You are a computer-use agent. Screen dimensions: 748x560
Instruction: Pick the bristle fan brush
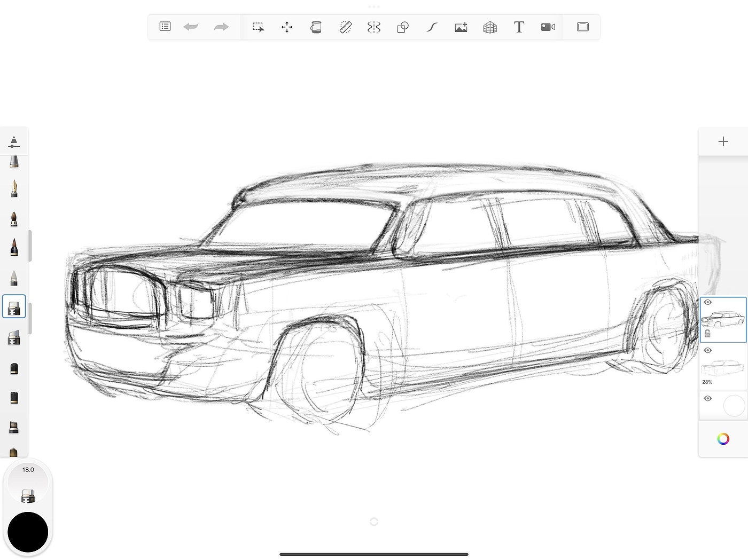tap(14, 427)
